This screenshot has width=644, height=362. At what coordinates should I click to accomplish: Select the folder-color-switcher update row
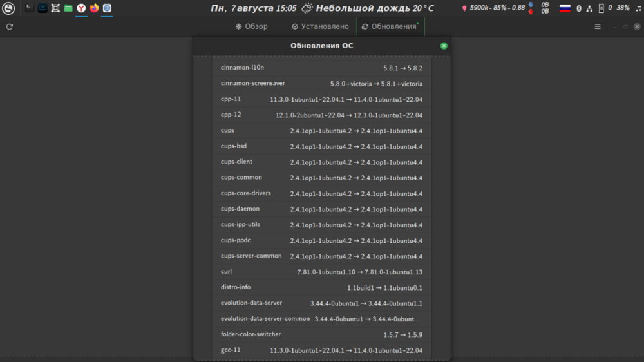(321, 335)
